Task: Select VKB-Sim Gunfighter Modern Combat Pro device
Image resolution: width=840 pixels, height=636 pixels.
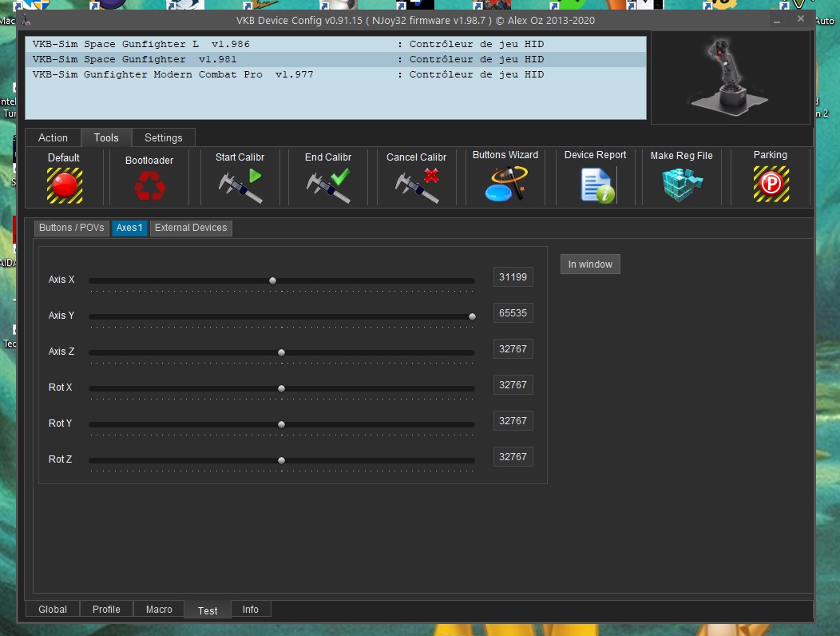Action: (x=335, y=74)
